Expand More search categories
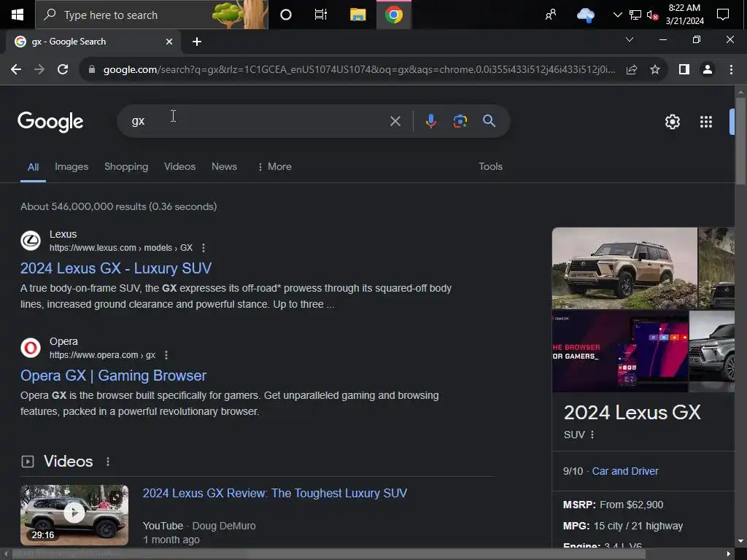Screen dimensions: 747x560 pos(274,167)
